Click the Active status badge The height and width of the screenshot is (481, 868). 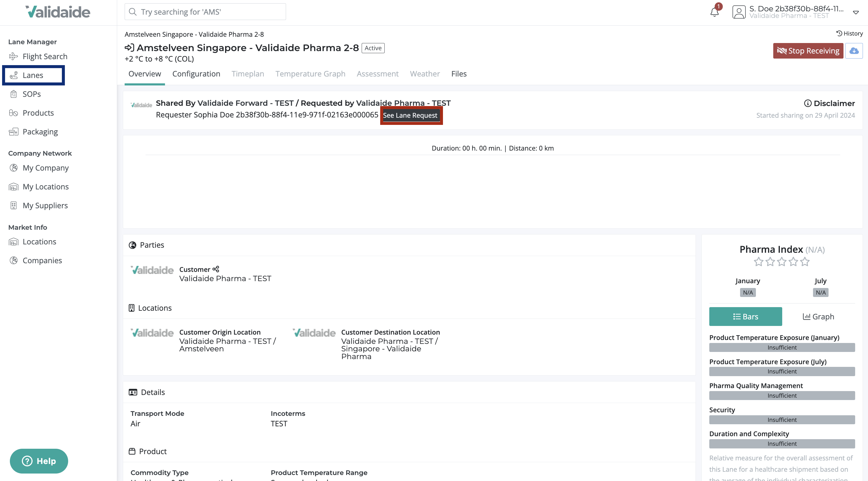373,48
